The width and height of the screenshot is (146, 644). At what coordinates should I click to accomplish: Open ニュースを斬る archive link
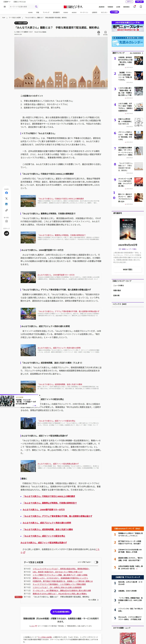[119, 285]
